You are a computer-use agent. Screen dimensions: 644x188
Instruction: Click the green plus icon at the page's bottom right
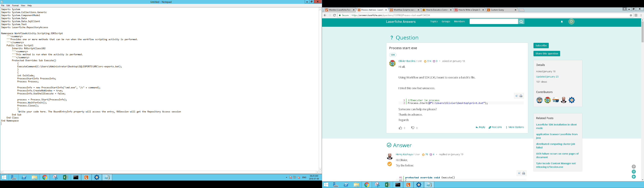click(x=633, y=177)
